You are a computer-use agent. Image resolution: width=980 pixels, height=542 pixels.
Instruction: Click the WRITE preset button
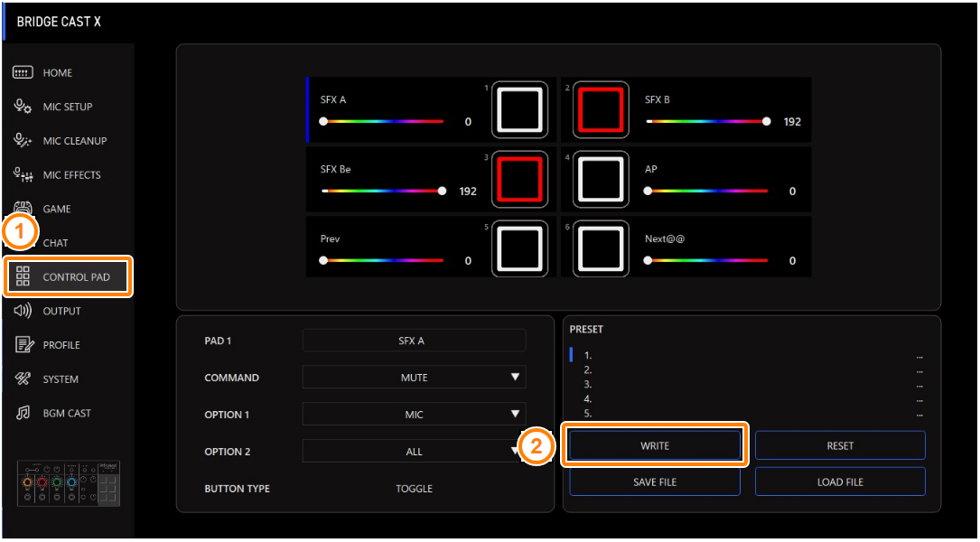pyautogui.click(x=654, y=445)
